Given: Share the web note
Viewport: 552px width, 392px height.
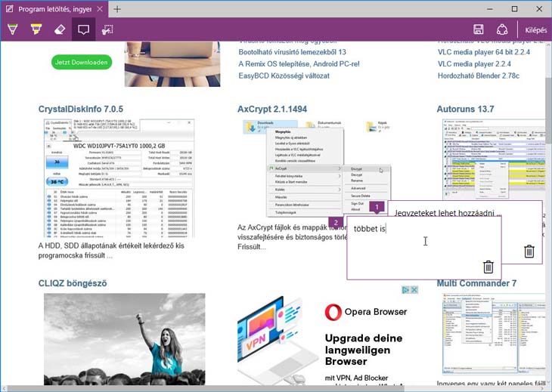Looking at the screenshot, I should pos(501,29).
